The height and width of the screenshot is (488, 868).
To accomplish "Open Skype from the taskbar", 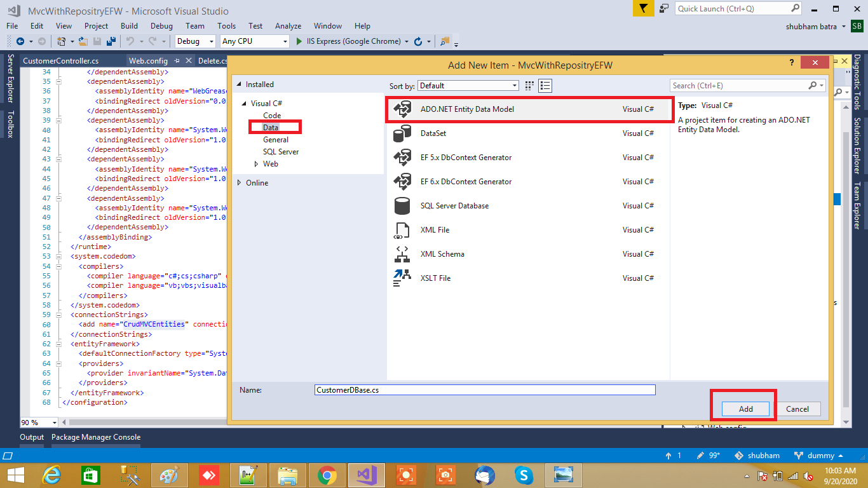I will pos(524,475).
